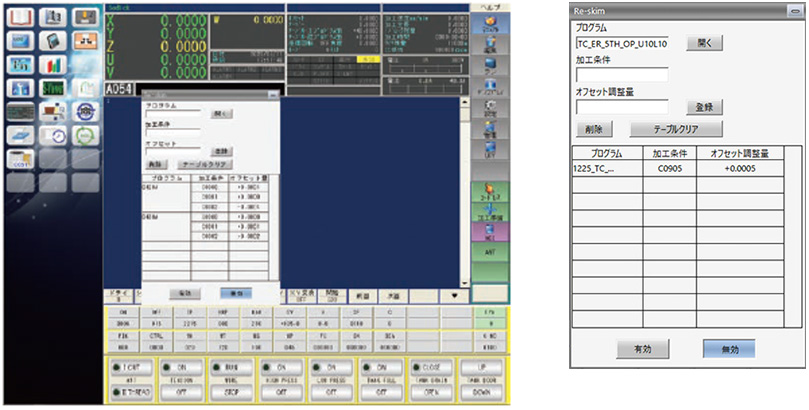Screen dimensions: 809x410
Task: Click the ヘルプ help label above sidebar
Action: tap(489, 7)
